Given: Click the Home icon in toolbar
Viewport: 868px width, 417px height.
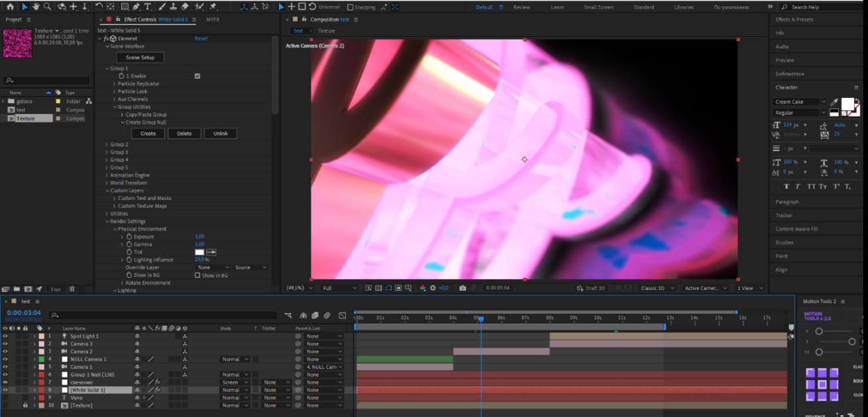Looking at the screenshot, I should [10, 7].
